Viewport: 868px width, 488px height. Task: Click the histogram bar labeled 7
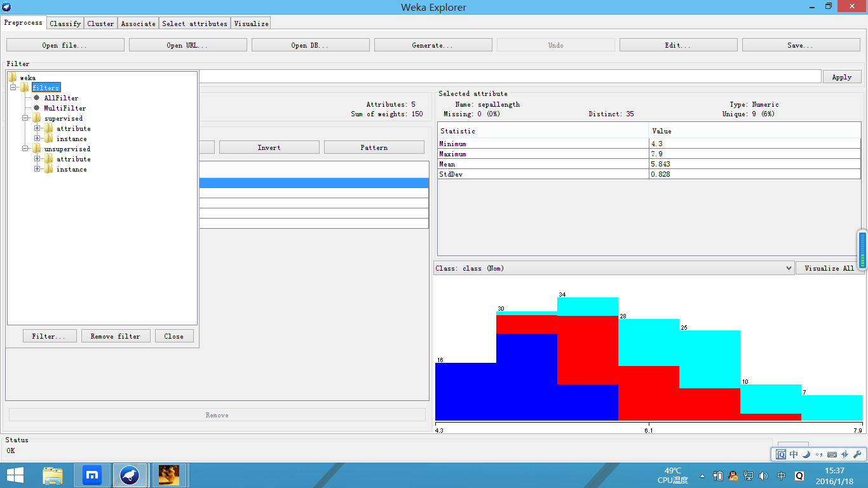click(832, 408)
